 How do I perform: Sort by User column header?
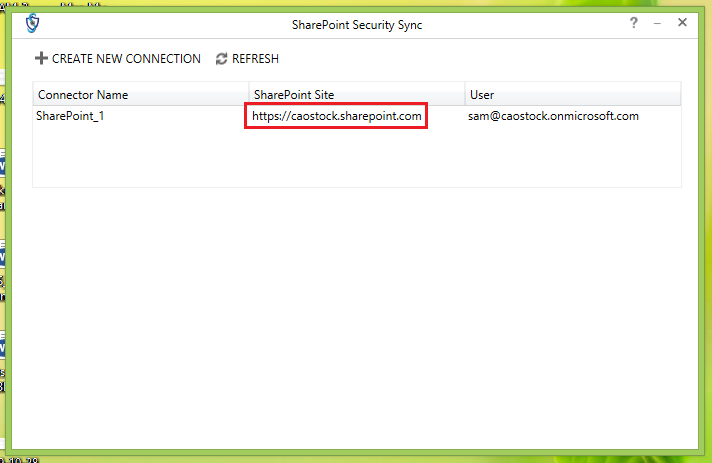573,94
